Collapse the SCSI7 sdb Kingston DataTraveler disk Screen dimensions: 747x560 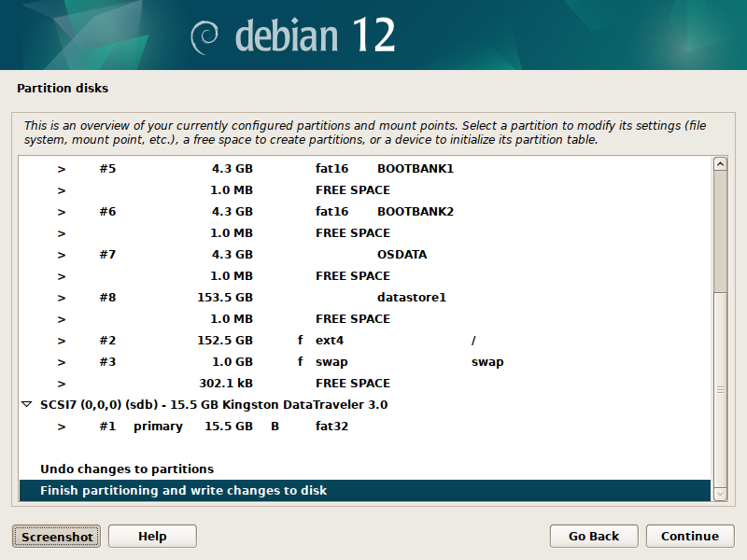pyautogui.click(x=27, y=405)
